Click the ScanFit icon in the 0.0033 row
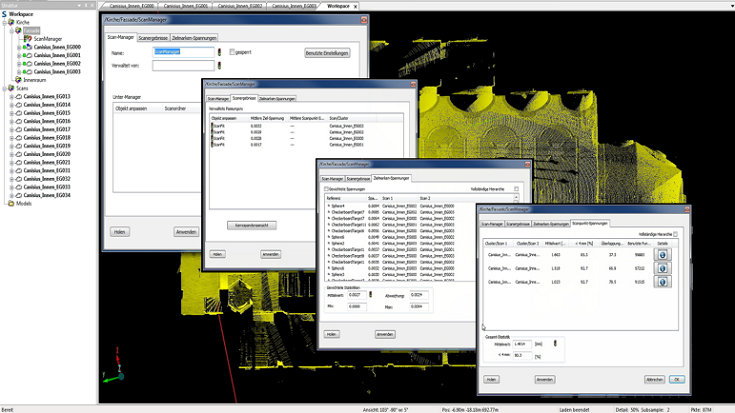Screen dimensions: 735x413 [212, 126]
